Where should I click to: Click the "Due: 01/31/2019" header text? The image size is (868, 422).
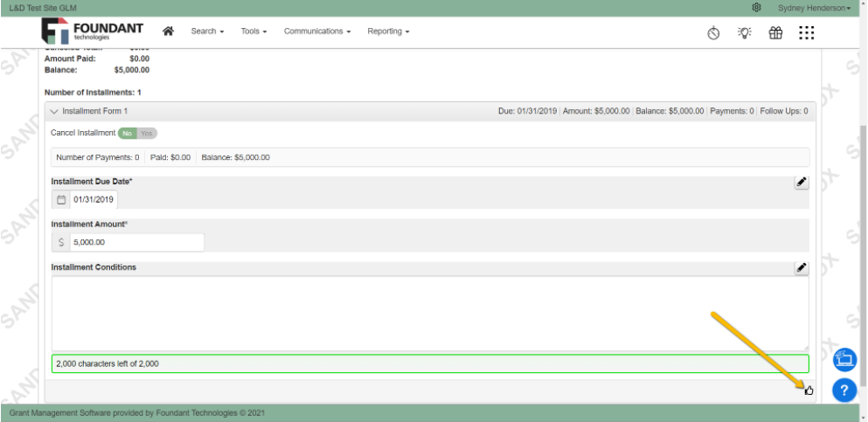527,111
